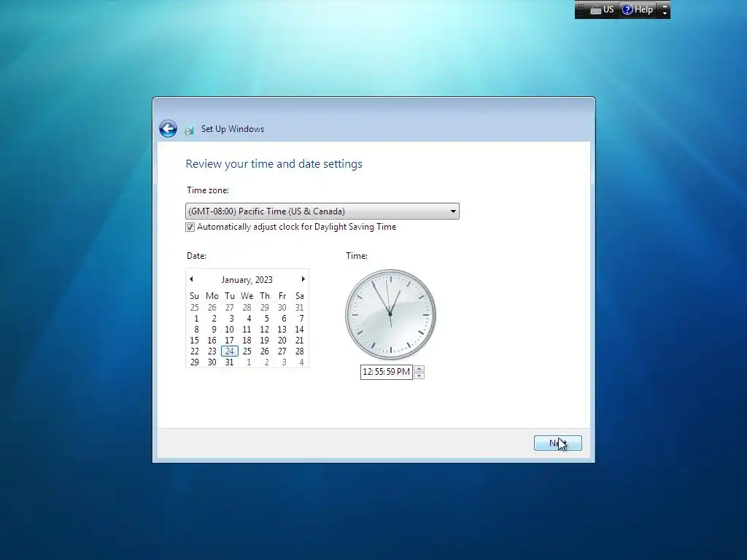Go to next month in calendar
The height and width of the screenshot is (560, 747).
(303, 279)
